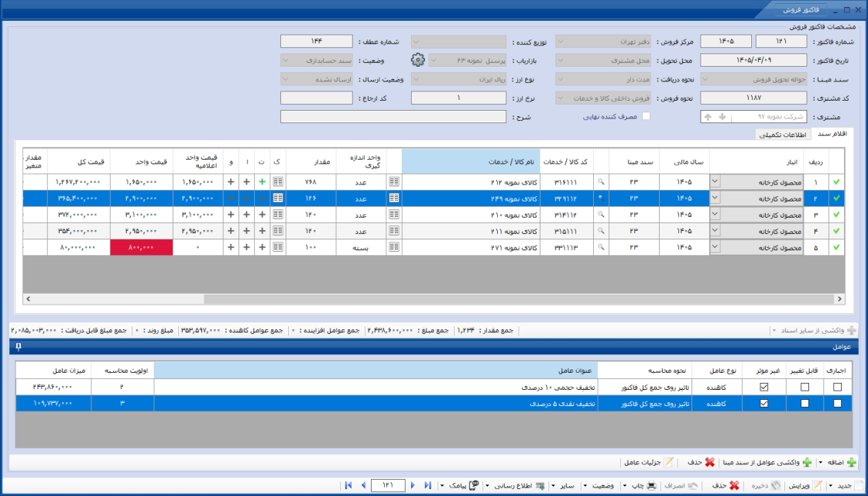Click the چاپ printer button
This screenshot has height=496, width=868.
coord(643,485)
